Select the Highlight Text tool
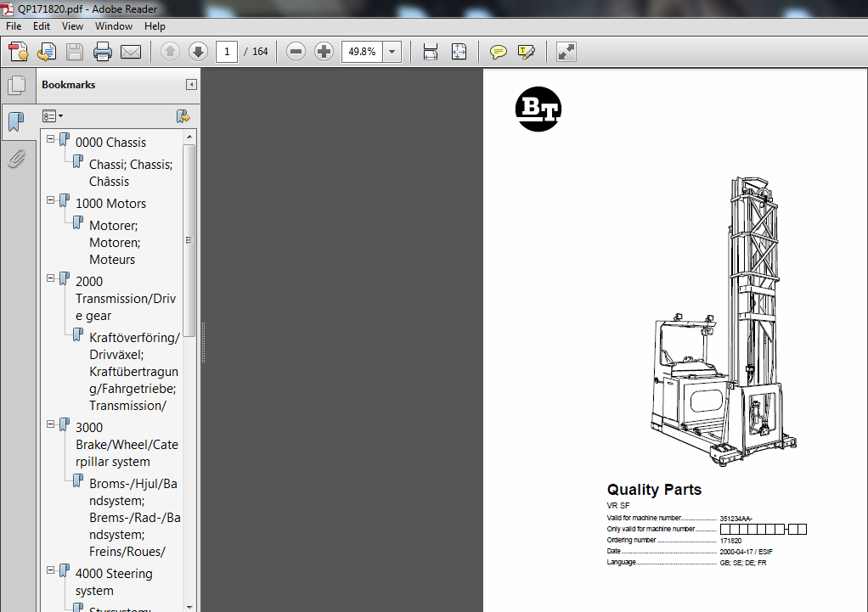This screenshot has height=612, width=868. click(527, 52)
